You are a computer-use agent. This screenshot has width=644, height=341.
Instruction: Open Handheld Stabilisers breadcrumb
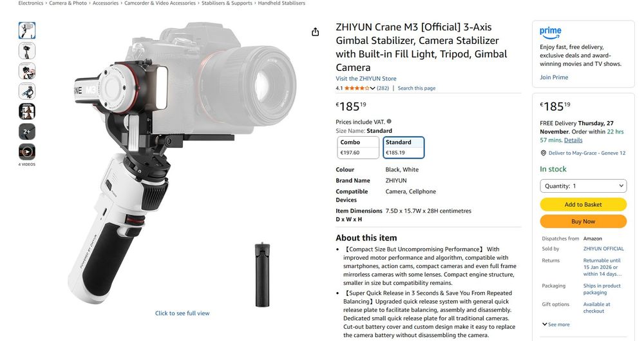click(x=281, y=3)
